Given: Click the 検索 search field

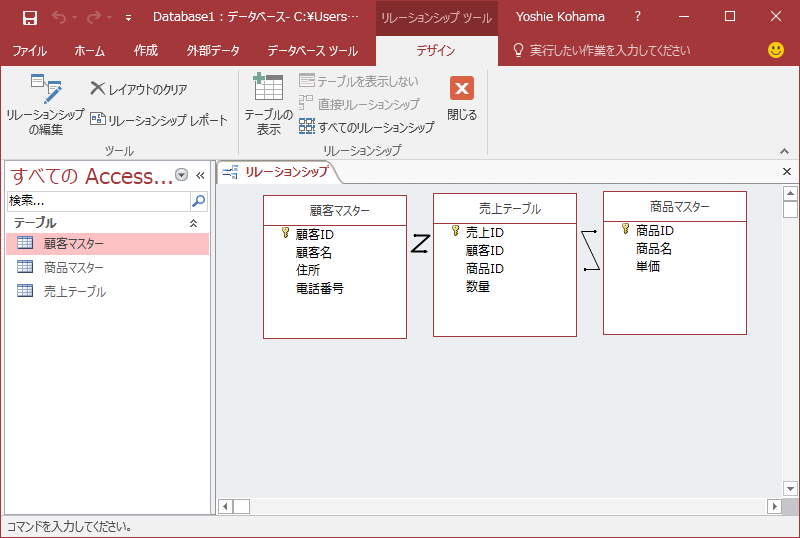Looking at the screenshot, I should [x=98, y=201].
